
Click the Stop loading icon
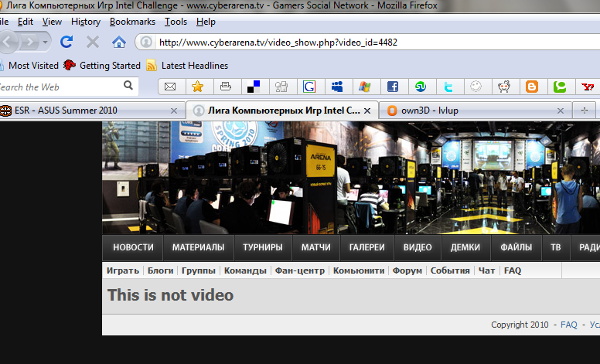coord(93,42)
